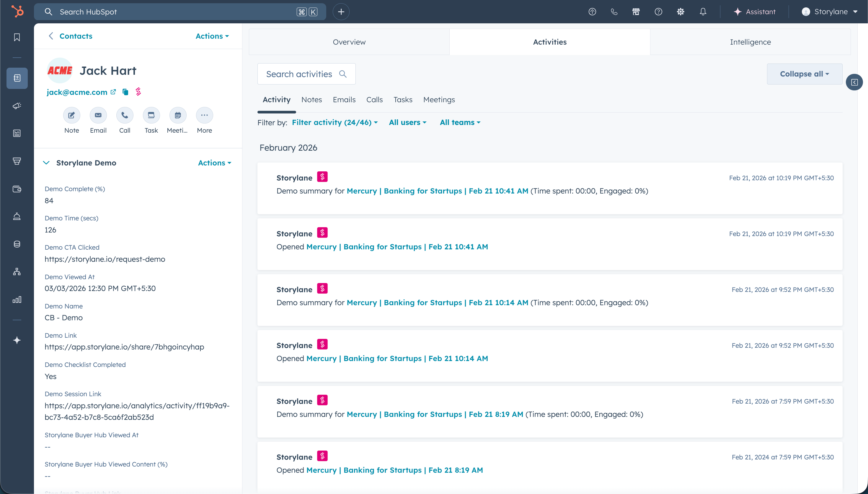The width and height of the screenshot is (868, 494).
Task: Open the Marketplace icon in top bar
Action: click(636, 12)
